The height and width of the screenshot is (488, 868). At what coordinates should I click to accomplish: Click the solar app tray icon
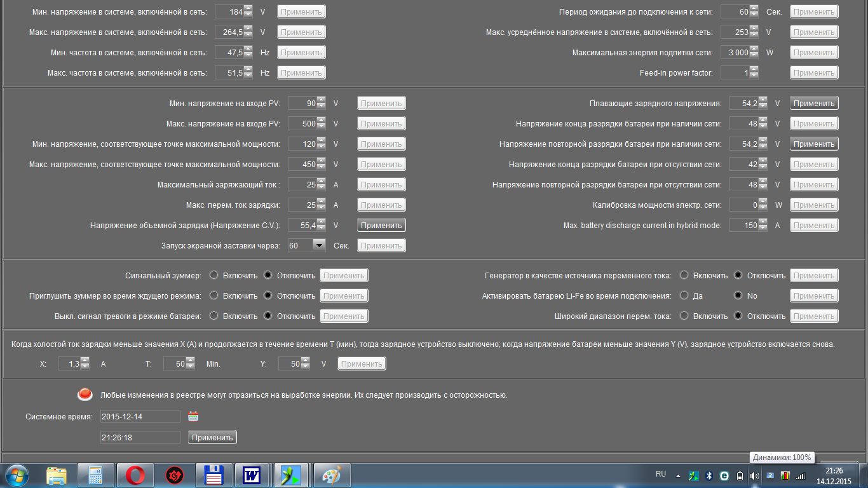pos(695,475)
